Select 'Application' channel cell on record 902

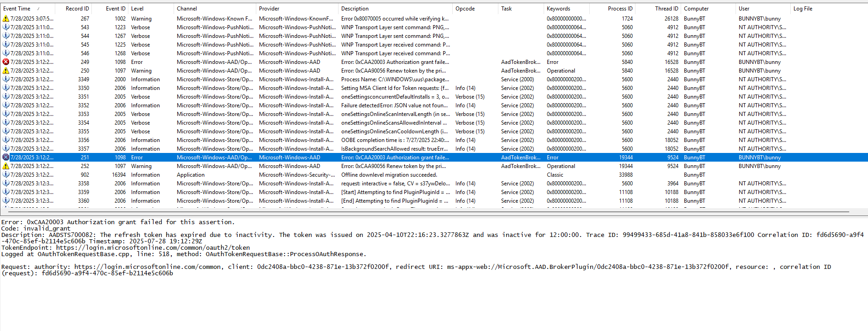191,175
